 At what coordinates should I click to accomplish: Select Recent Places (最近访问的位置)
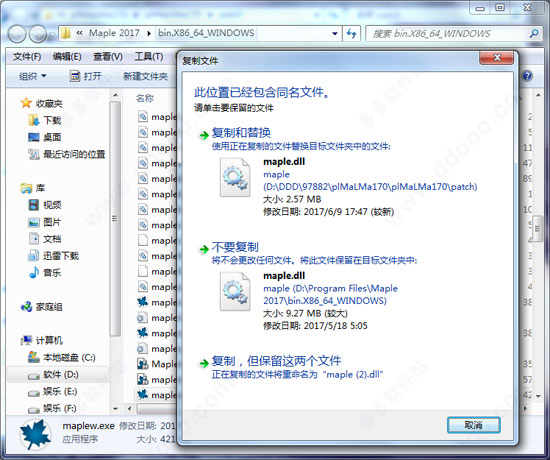[67, 154]
